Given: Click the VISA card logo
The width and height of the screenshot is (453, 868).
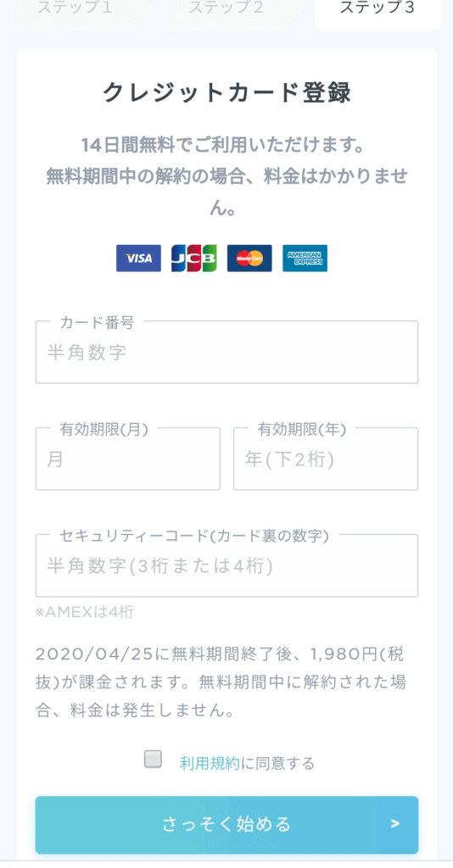Looking at the screenshot, I should tap(138, 258).
